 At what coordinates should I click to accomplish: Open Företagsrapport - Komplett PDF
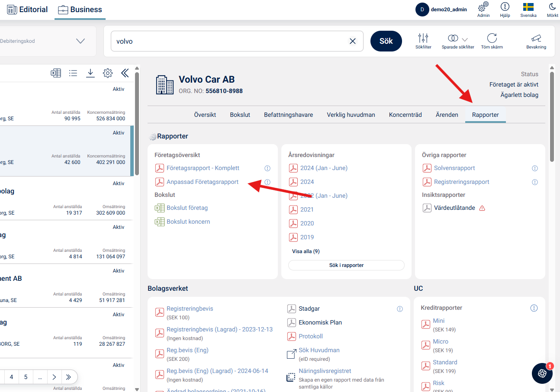[203, 168]
